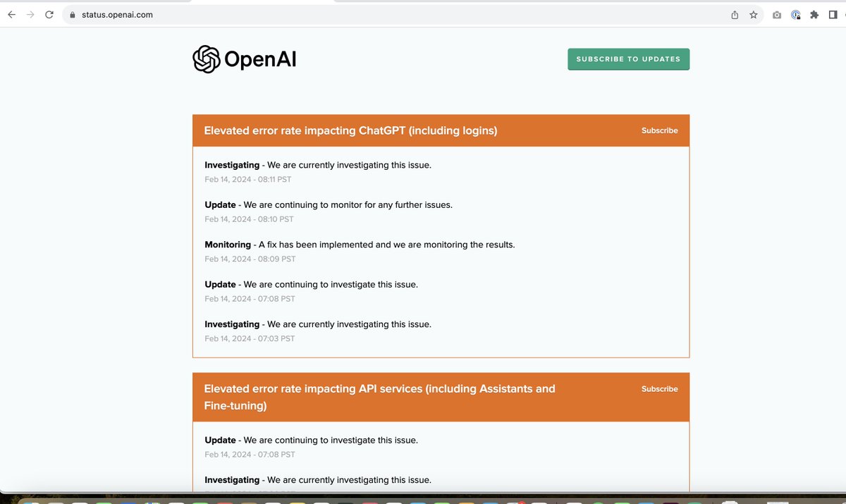
Task: Open the ChatGPT elevated error rate incident title
Action: click(350, 130)
